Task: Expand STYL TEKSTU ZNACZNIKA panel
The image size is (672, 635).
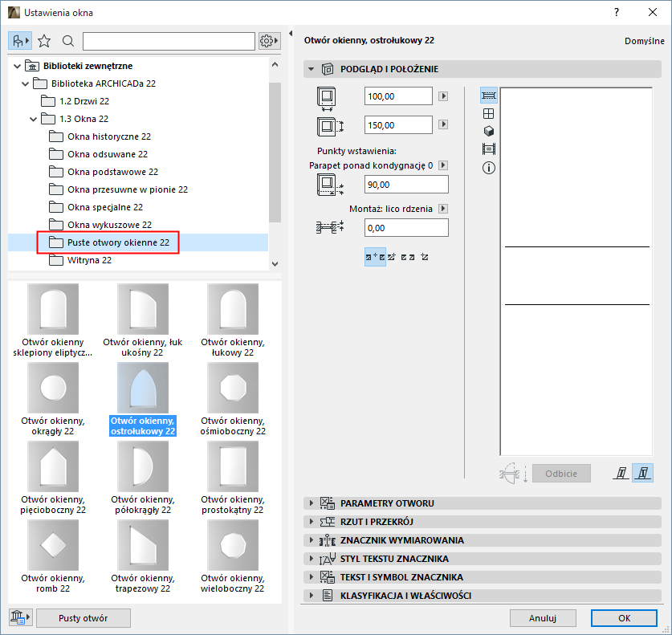Action: [483, 559]
